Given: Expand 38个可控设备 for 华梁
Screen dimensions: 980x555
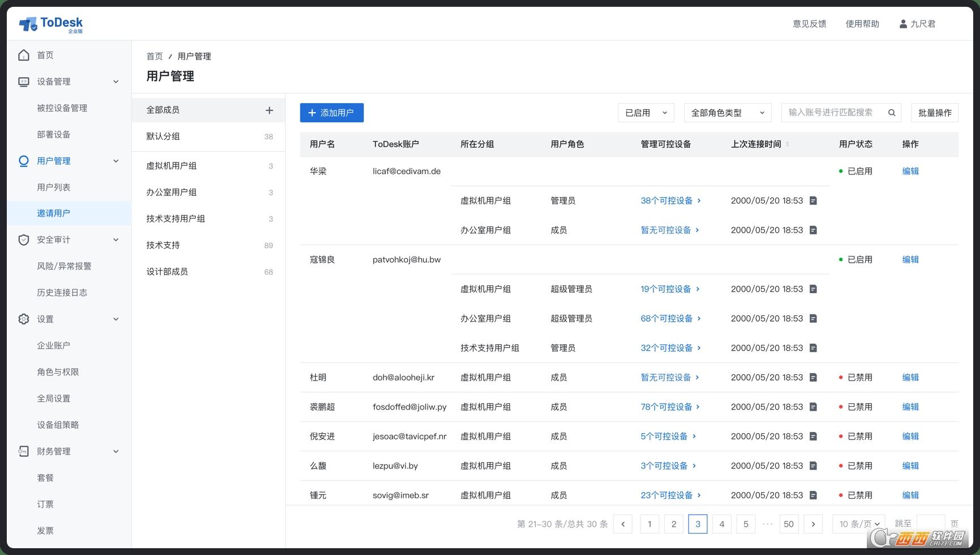Looking at the screenshot, I should (670, 200).
